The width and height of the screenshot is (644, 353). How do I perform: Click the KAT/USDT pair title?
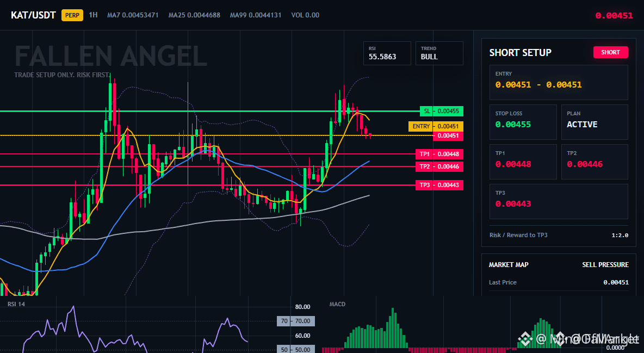pyautogui.click(x=33, y=15)
